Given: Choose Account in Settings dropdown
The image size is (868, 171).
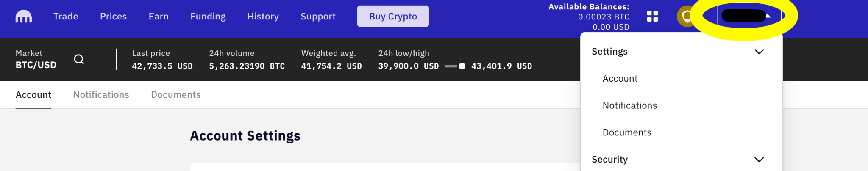Looking at the screenshot, I should pyautogui.click(x=620, y=79).
